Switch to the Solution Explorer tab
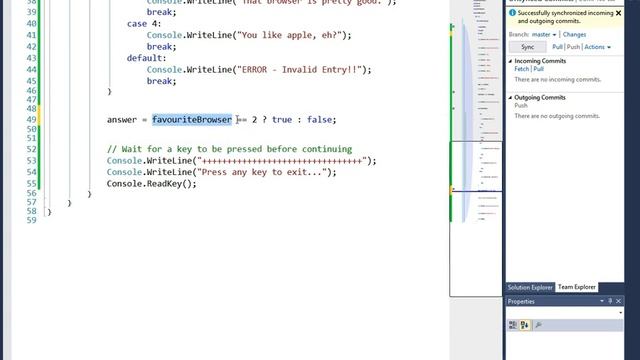Screen dimensions: 640x360 click(530, 287)
